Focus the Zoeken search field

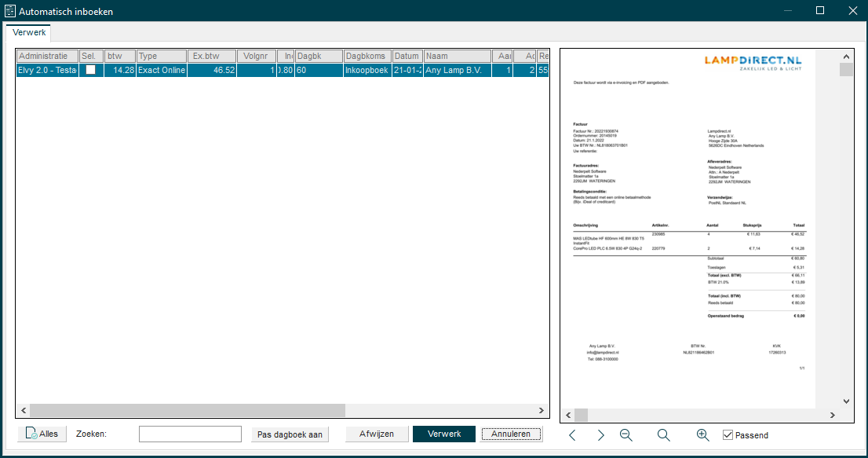pos(190,434)
